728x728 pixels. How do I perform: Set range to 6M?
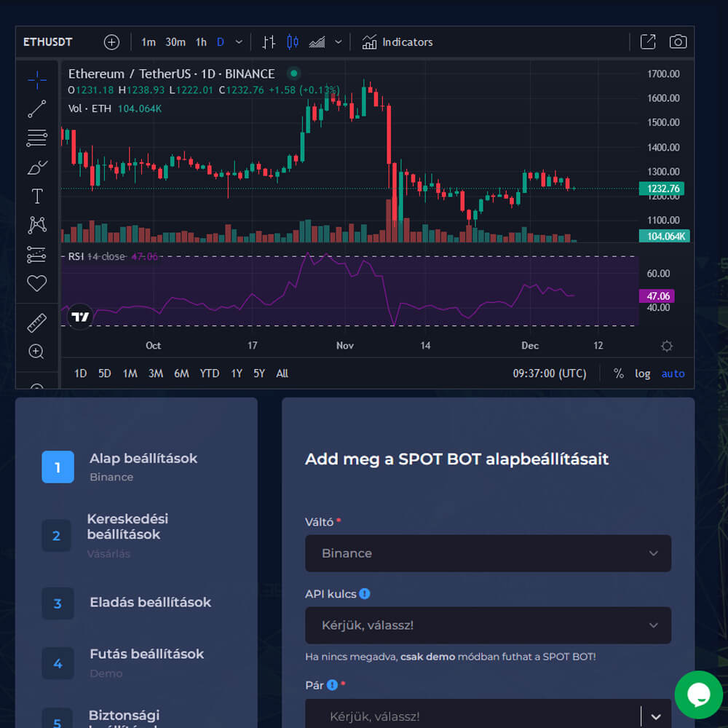pyautogui.click(x=181, y=373)
